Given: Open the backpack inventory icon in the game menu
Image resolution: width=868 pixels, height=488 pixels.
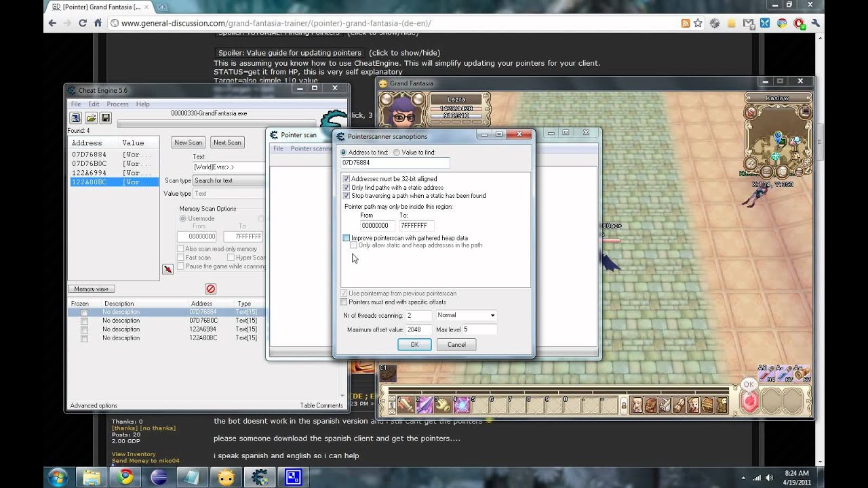Looking at the screenshot, I should pyautogui.click(x=651, y=405).
